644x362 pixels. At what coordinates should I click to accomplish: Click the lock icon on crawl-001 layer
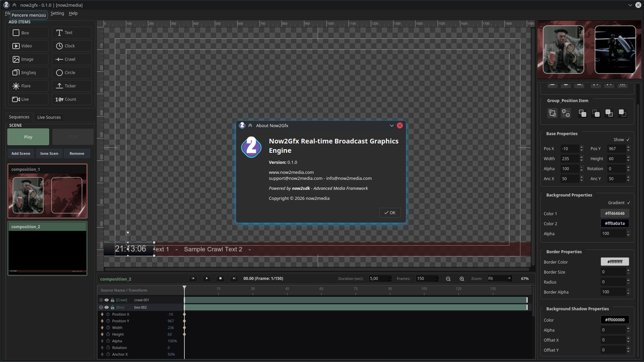[112, 300]
